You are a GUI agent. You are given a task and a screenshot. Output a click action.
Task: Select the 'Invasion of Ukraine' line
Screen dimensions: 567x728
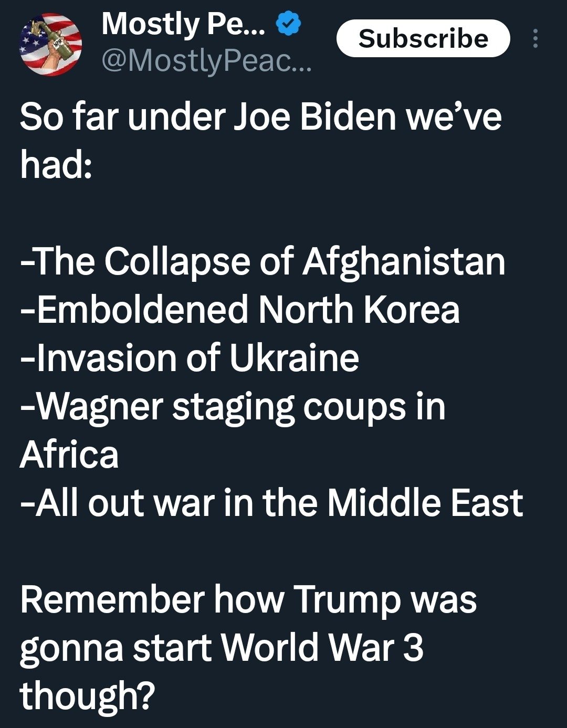(190, 358)
